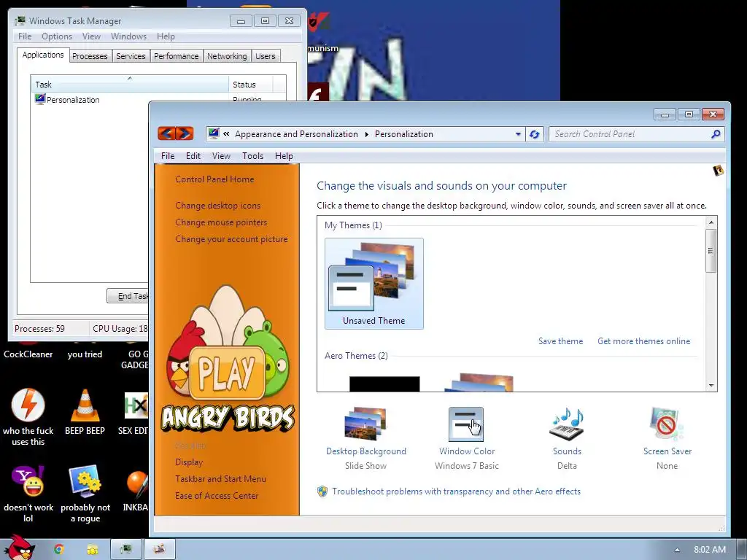Switch to Users tab in Task Manager

tap(266, 56)
